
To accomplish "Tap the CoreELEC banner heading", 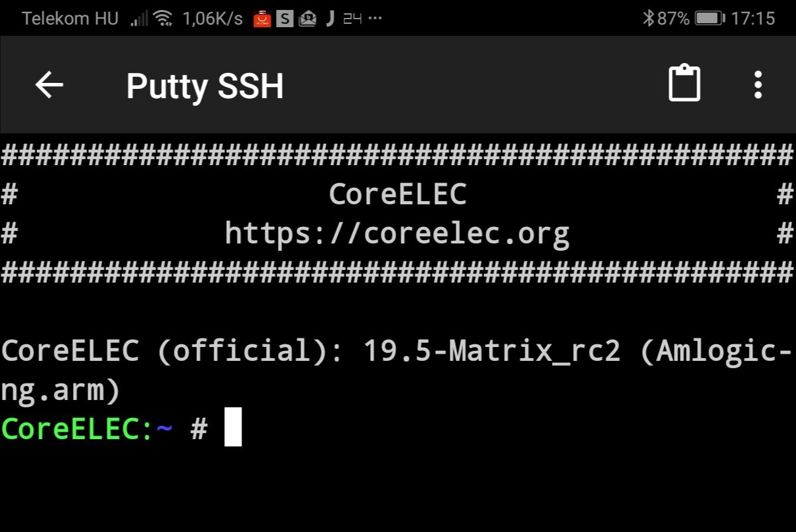I will pos(397,194).
